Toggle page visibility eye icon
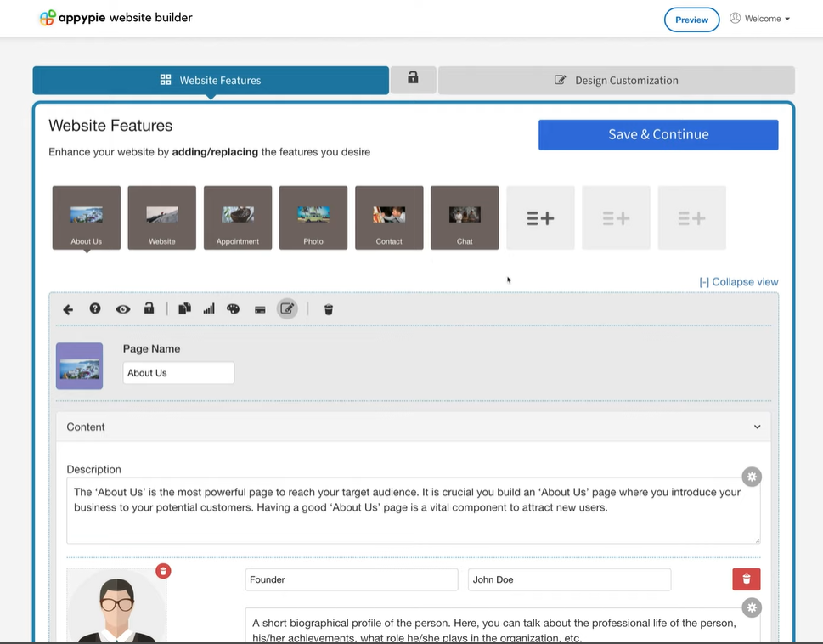The height and width of the screenshot is (644, 823). coord(123,309)
